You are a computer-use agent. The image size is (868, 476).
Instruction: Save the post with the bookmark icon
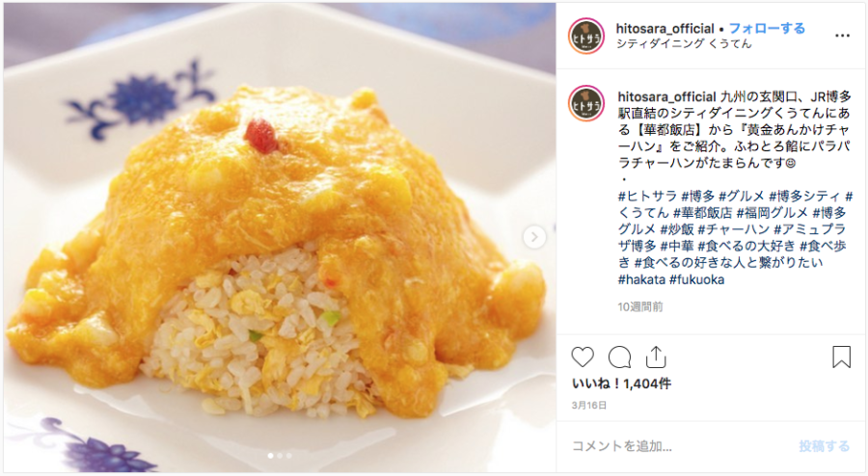coord(841,357)
